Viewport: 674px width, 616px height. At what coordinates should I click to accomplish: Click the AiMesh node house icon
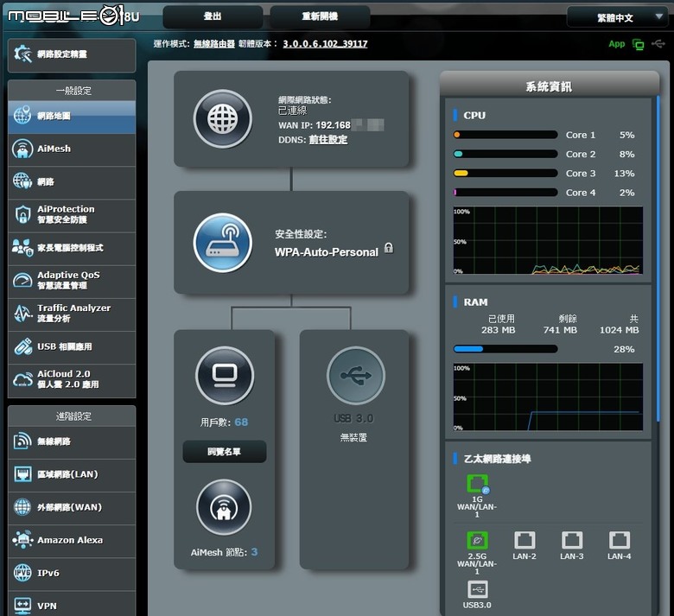click(x=224, y=507)
